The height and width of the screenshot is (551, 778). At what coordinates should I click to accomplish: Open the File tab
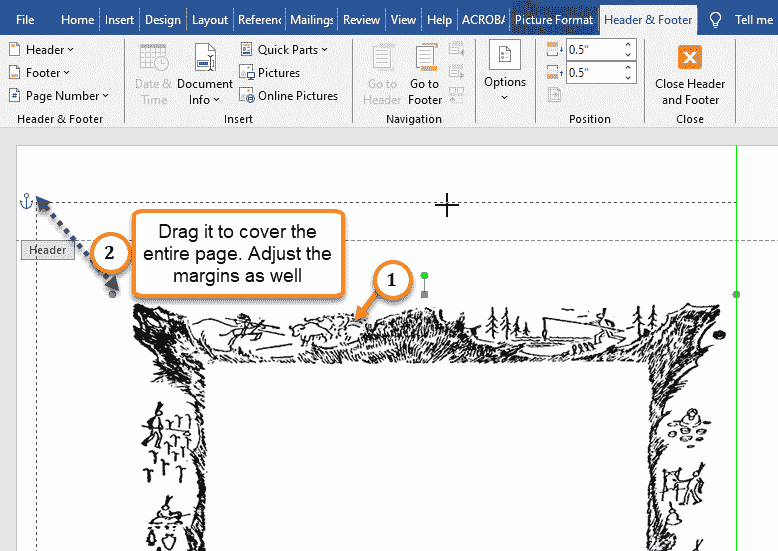(x=25, y=20)
